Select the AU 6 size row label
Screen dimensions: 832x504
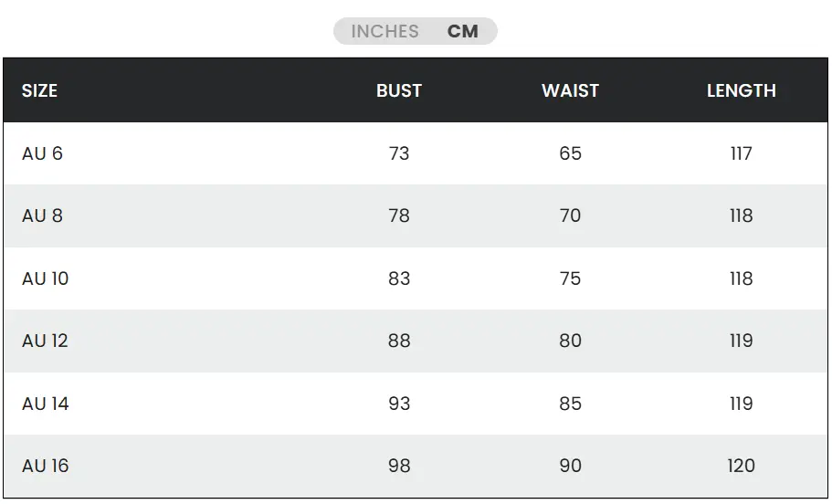click(42, 153)
